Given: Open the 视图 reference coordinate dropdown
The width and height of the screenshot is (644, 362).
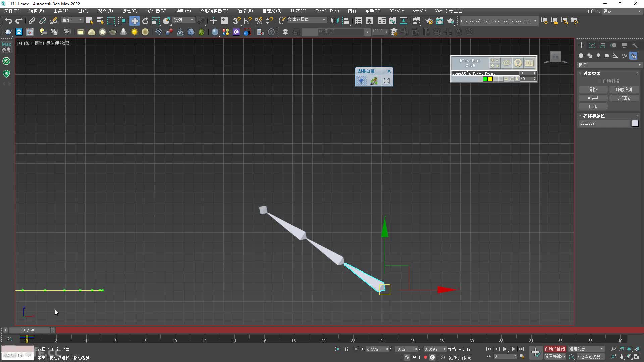Looking at the screenshot, I should pos(183,20).
